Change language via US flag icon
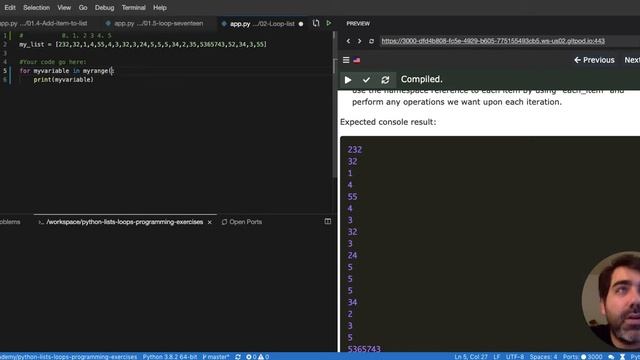 tap(357, 60)
